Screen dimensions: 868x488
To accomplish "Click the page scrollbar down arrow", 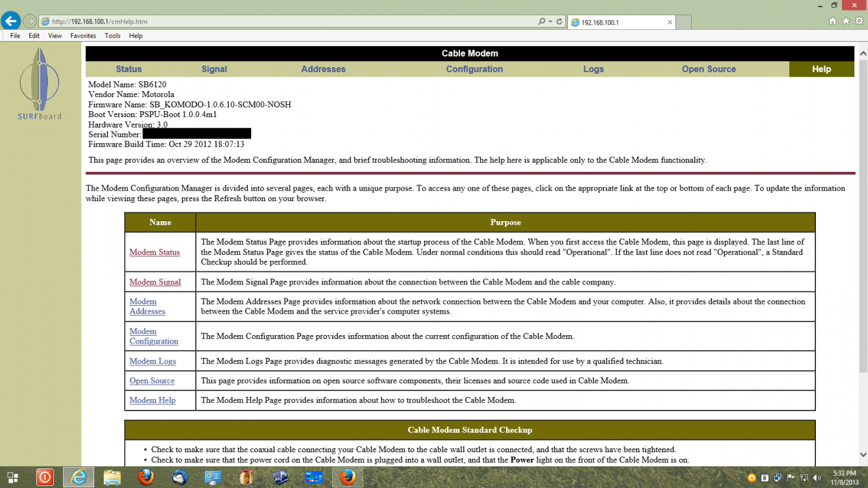I will (863, 455).
